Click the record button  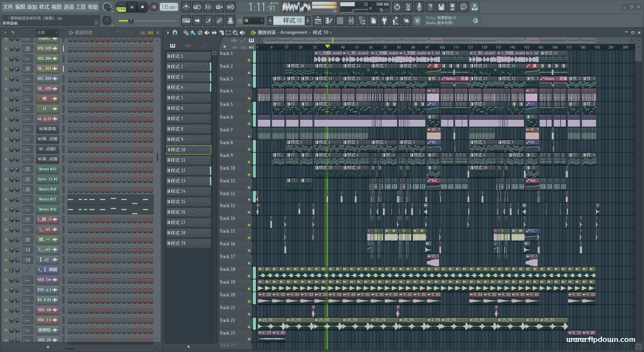(x=154, y=7)
